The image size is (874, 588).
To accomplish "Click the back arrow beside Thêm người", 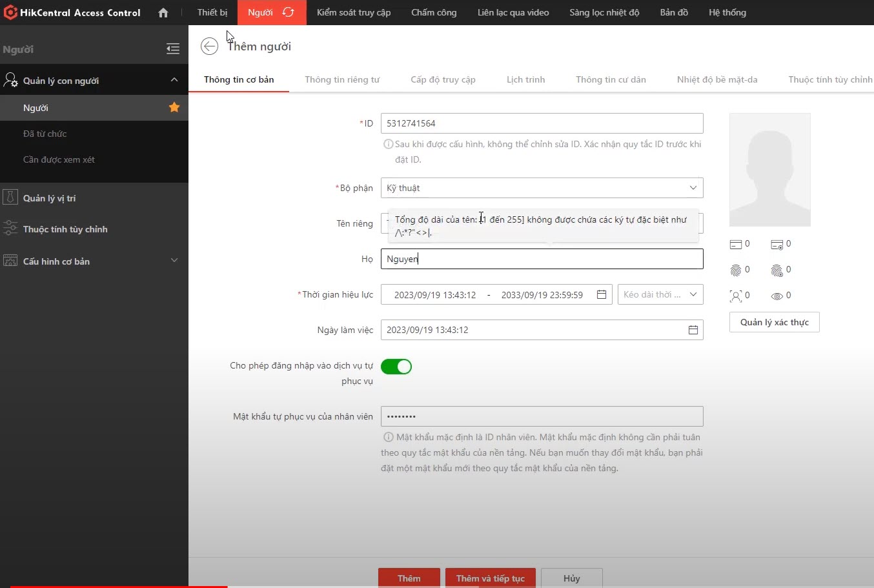I will [209, 46].
